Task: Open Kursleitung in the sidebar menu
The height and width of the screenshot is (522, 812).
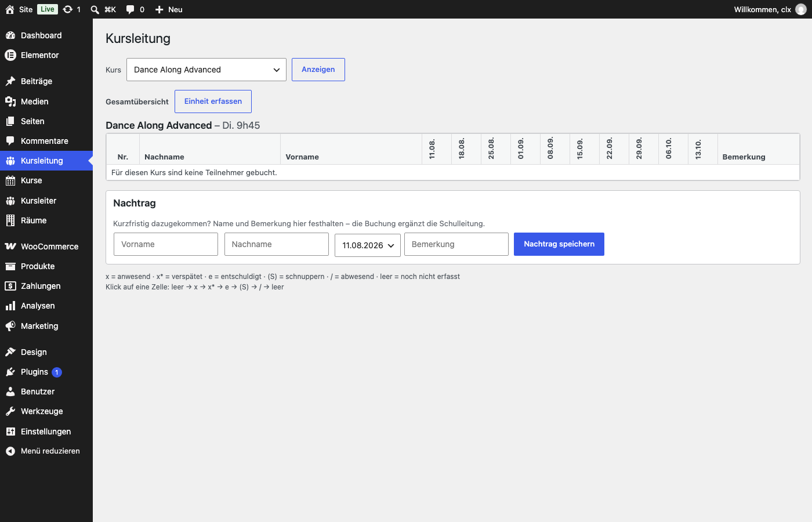Action: [46, 161]
